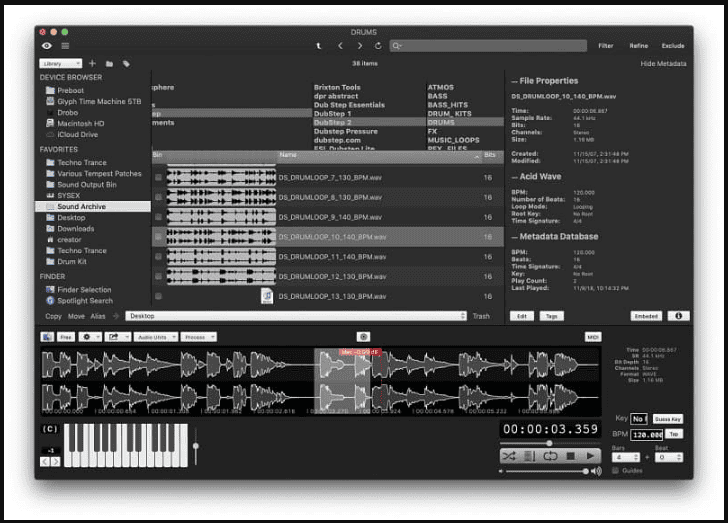Check the bin box for DS_DRUMLOOP_11_140_BPM.wav

tap(158, 256)
